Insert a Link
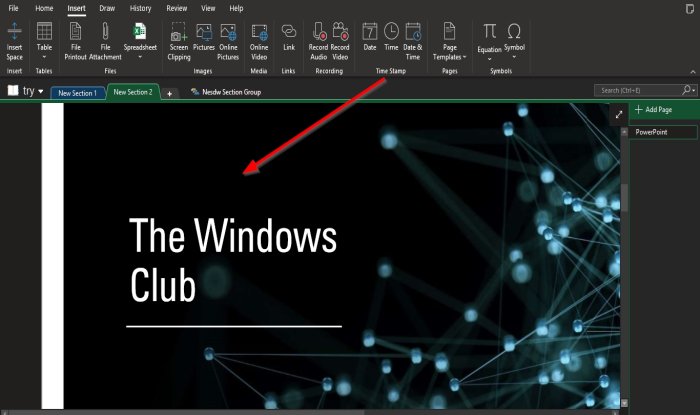 (x=289, y=37)
